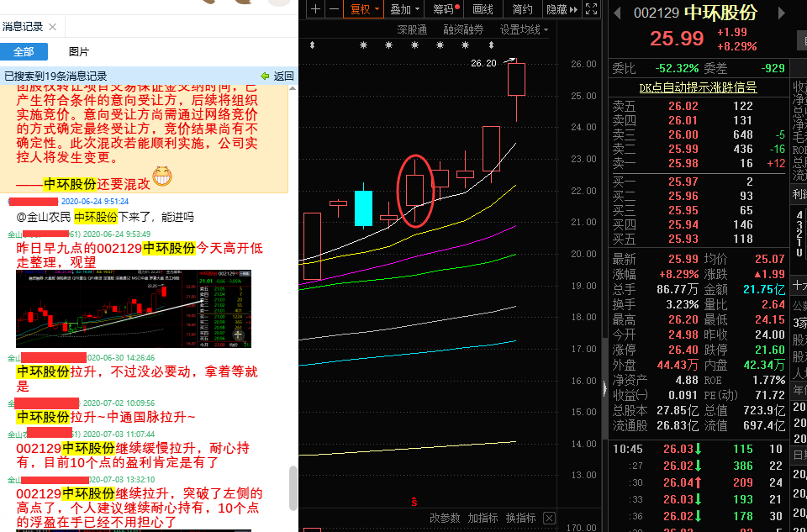This screenshot has height=532, width=807.
Task: Click the red S signal marker on chart
Action: coord(414,501)
